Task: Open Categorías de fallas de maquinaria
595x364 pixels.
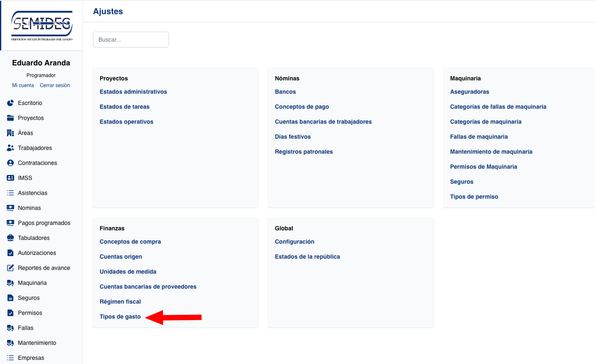Action: click(498, 107)
